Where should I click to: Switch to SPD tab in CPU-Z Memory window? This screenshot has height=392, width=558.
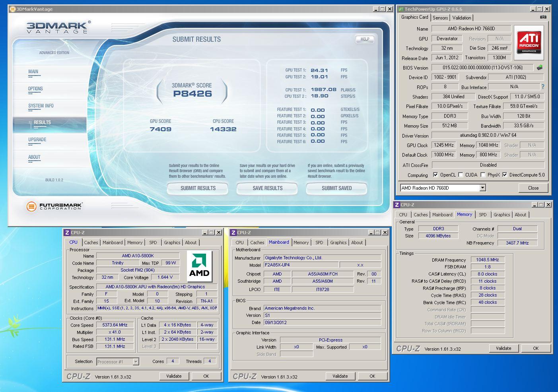482,215
